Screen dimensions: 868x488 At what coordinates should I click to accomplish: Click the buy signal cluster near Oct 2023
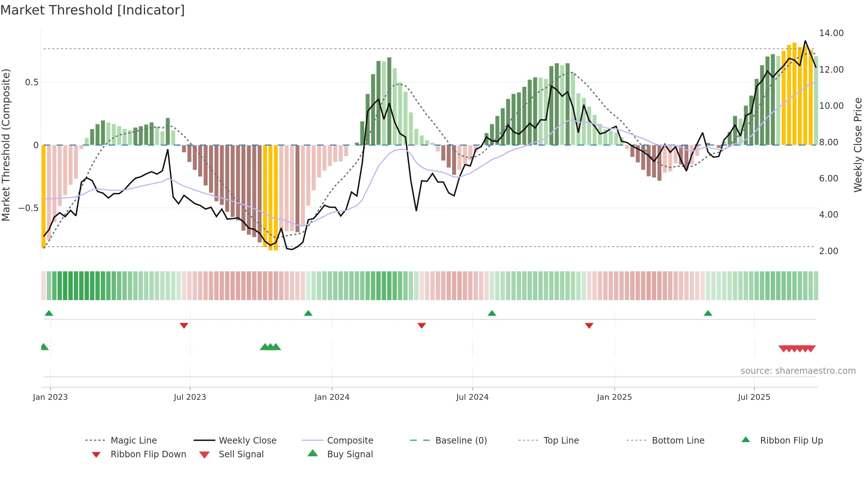pyautogui.click(x=271, y=347)
